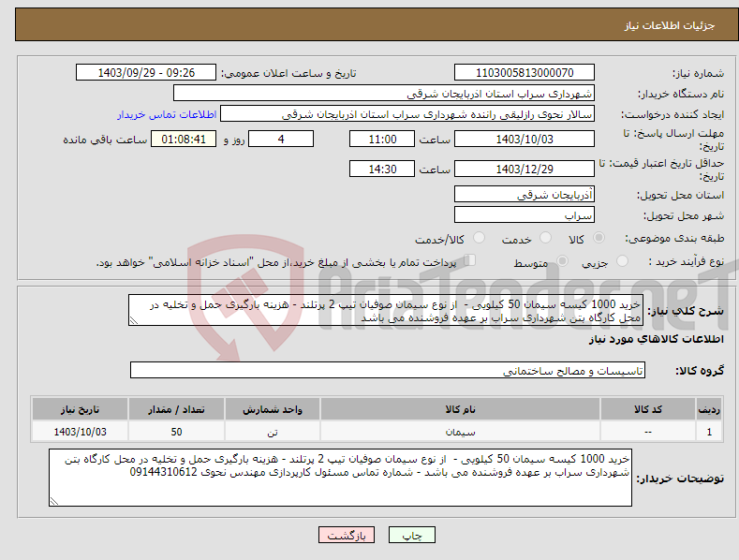Click the ردیف column header
Image resolution: width=739 pixels, height=560 pixels.
click(709, 409)
